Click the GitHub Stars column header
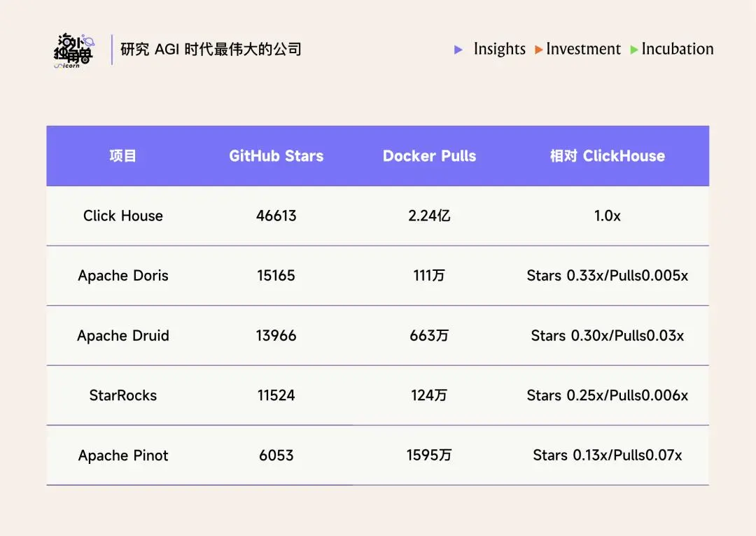This screenshot has width=756, height=536. (x=276, y=155)
